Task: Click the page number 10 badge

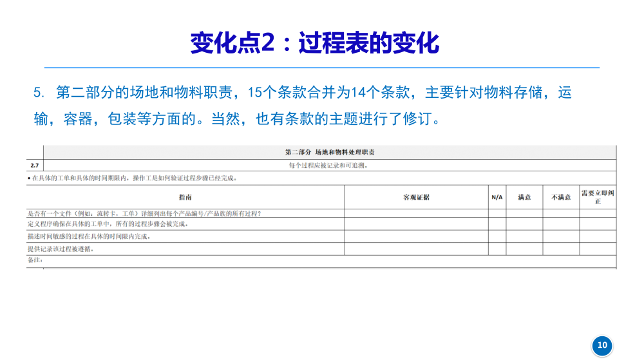Action: click(602, 345)
